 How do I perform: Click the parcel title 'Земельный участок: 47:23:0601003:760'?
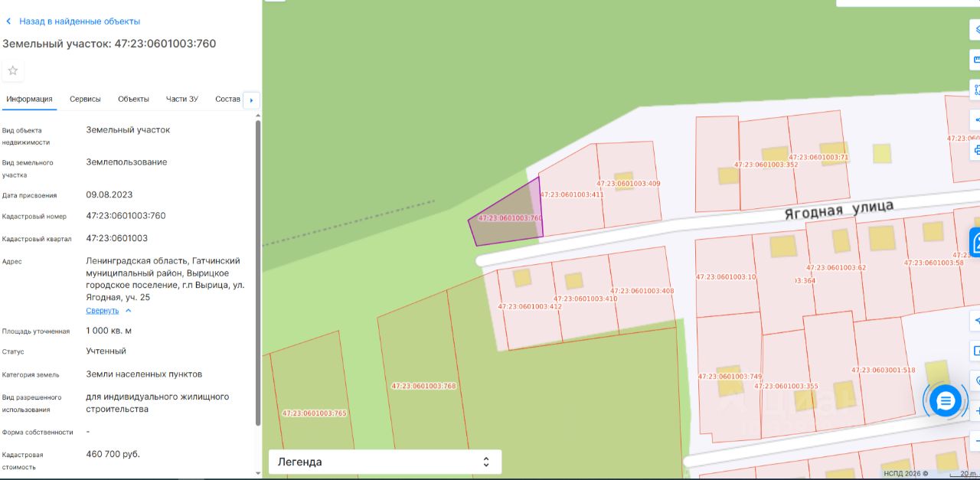tap(109, 44)
